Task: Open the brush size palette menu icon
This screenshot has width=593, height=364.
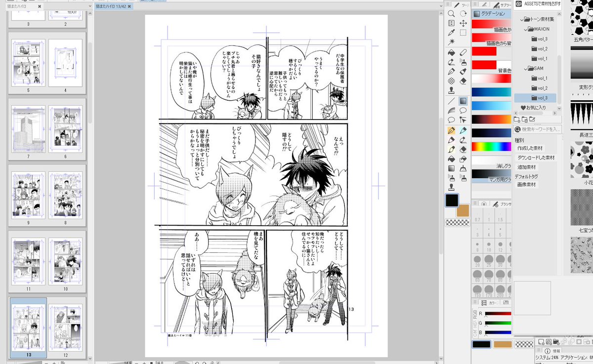Action: point(475,203)
